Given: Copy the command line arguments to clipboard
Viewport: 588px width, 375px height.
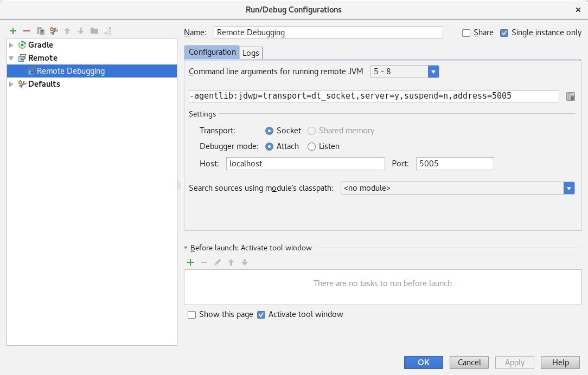Looking at the screenshot, I should (x=570, y=96).
